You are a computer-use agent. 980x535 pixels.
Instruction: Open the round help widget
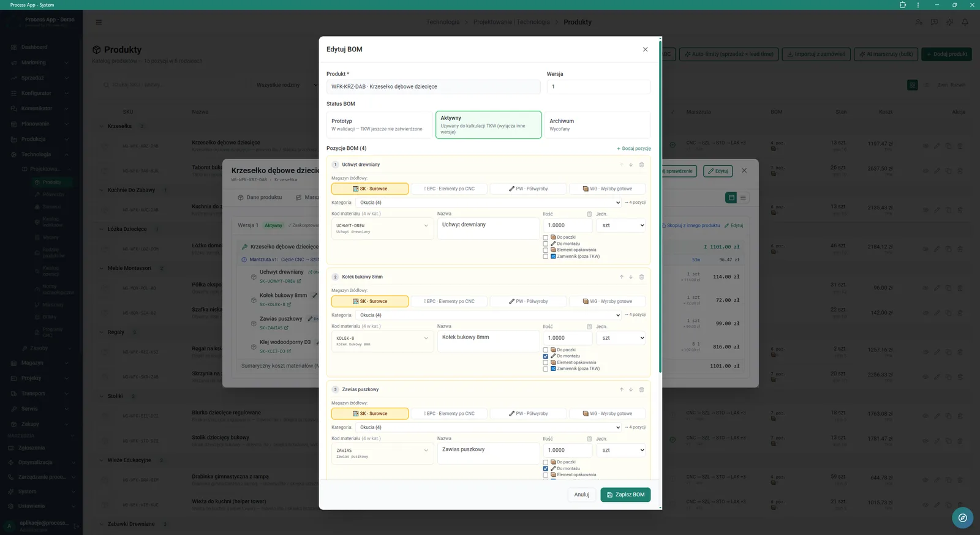pos(963,518)
